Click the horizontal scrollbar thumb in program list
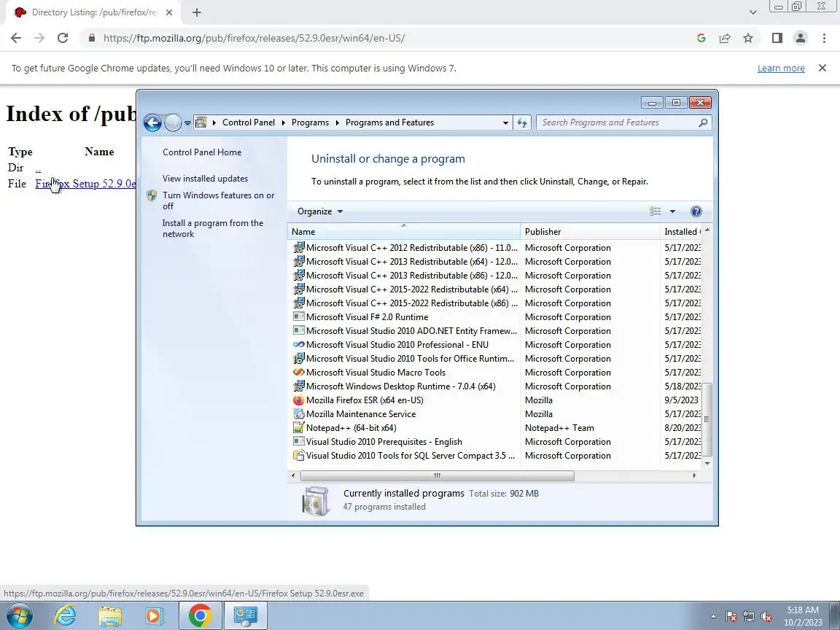Viewport: 840px width, 630px height. pyautogui.click(x=437, y=475)
